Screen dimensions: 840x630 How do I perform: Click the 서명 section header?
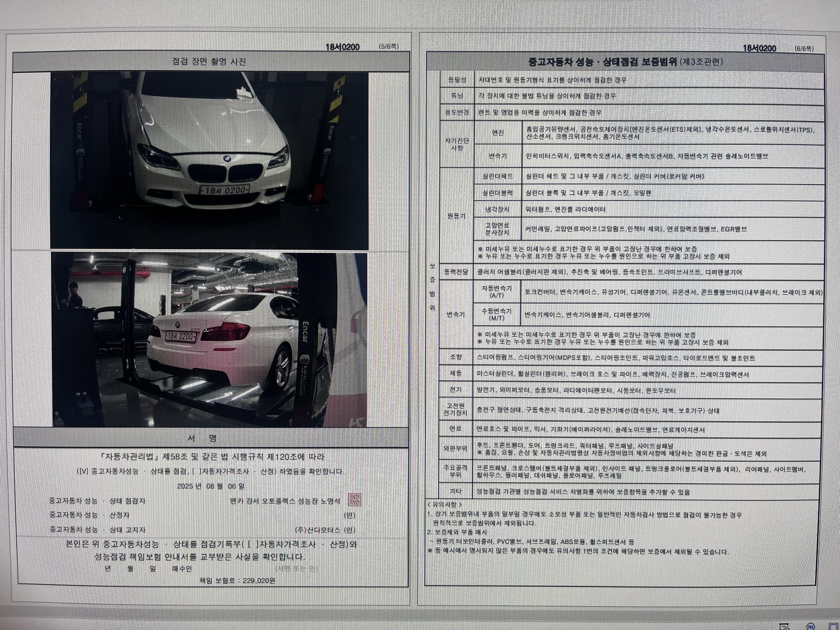coord(202,438)
